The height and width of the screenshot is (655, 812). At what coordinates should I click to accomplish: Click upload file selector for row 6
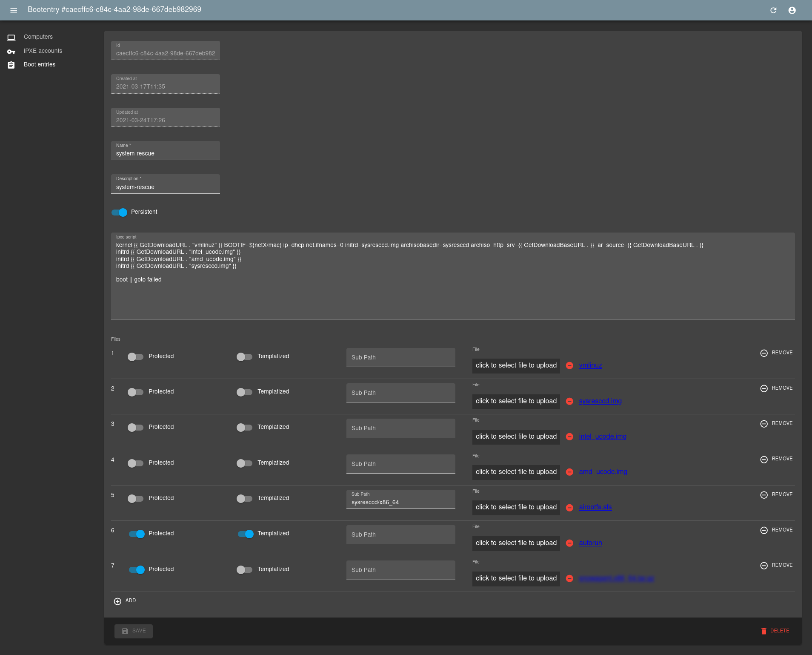pos(516,543)
